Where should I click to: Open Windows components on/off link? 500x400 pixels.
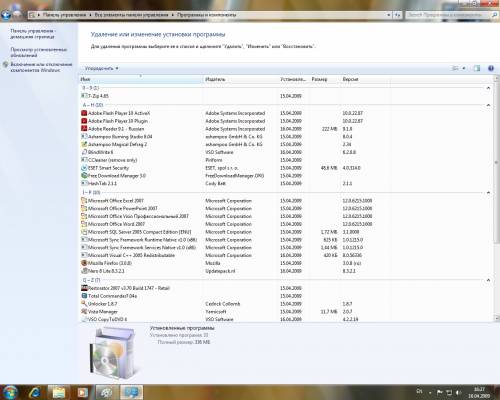41,67
